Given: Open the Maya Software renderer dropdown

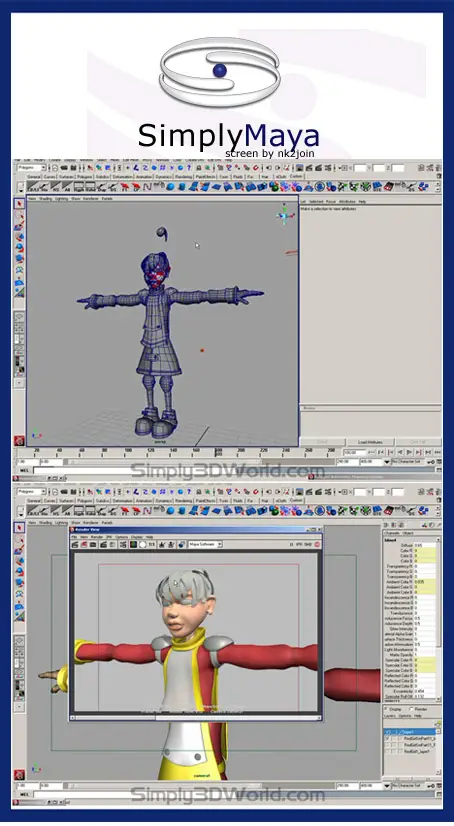Looking at the screenshot, I should coord(205,544).
